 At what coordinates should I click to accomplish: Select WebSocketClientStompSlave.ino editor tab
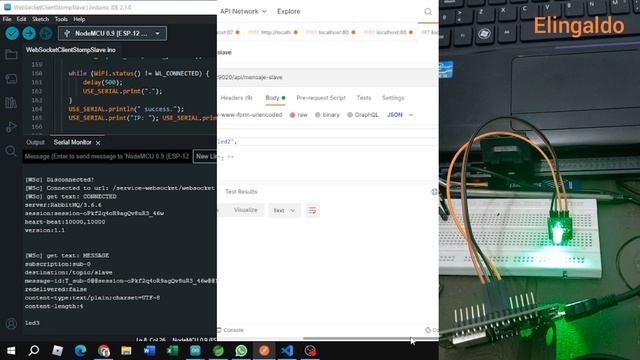point(71,50)
